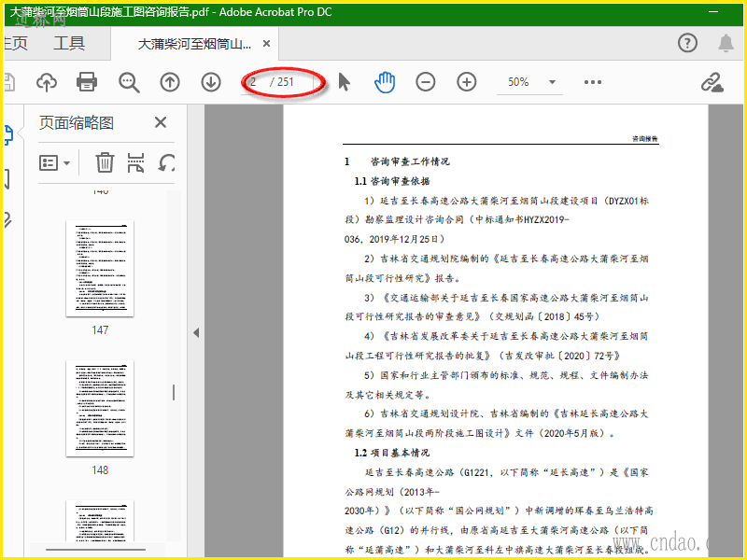The image size is (747, 560).
Task: Click the organize pages icon in thumbnails panel
Action: coord(135,162)
